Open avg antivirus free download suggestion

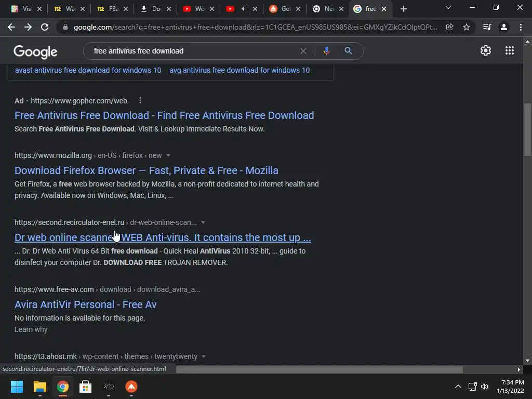240,70
